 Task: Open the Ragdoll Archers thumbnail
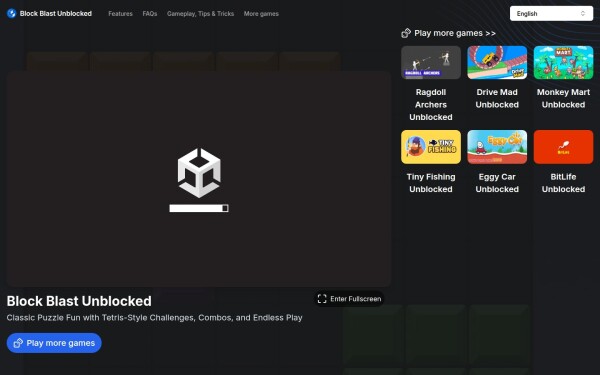coord(431,62)
